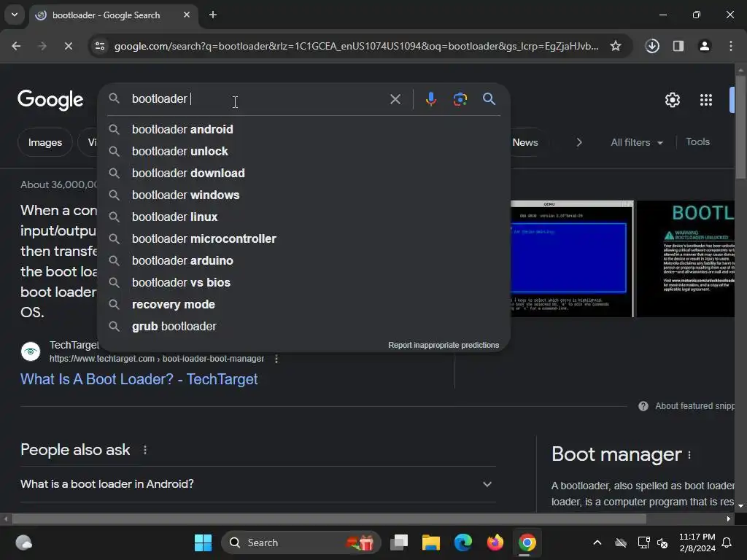This screenshot has width=747, height=560.
Task: Show hidden system tray icons
Action: (x=597, y=542)
